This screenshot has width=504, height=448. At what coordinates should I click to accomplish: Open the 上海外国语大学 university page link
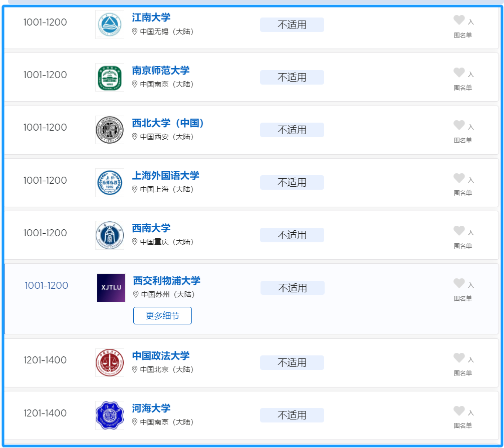[165, 176]
